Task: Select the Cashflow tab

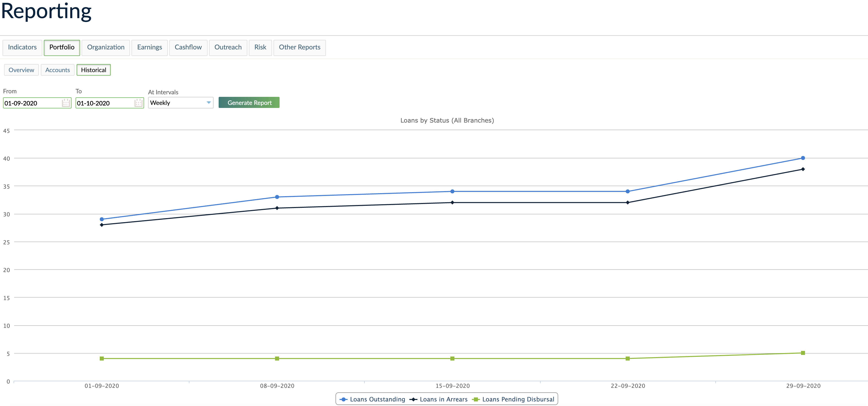Action: (x=188, y=47)
